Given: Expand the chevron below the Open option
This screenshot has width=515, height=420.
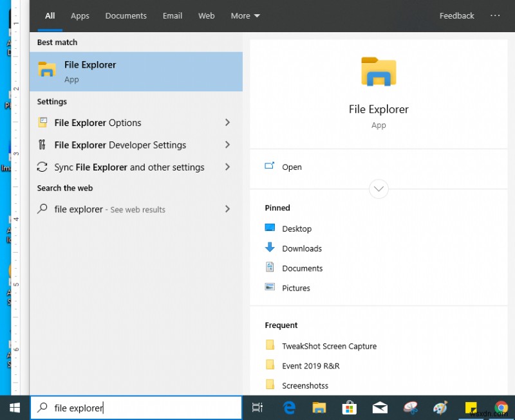Looking at the screenshot, I should (x=379, y=188).
